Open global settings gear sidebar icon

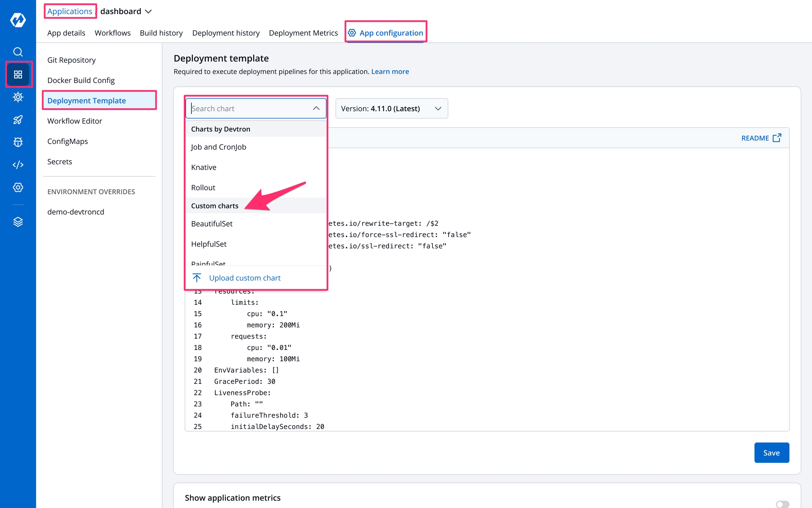point(18,187)
